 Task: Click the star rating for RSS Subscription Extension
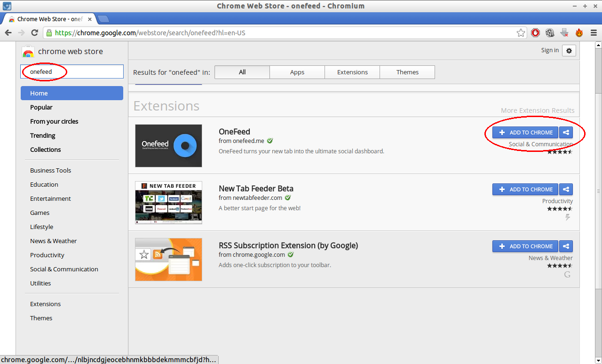560,265
